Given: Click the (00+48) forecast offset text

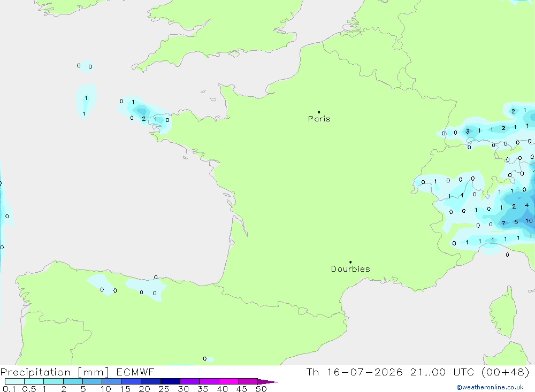Looking at the screenshot, I should [x=506, y=372].
